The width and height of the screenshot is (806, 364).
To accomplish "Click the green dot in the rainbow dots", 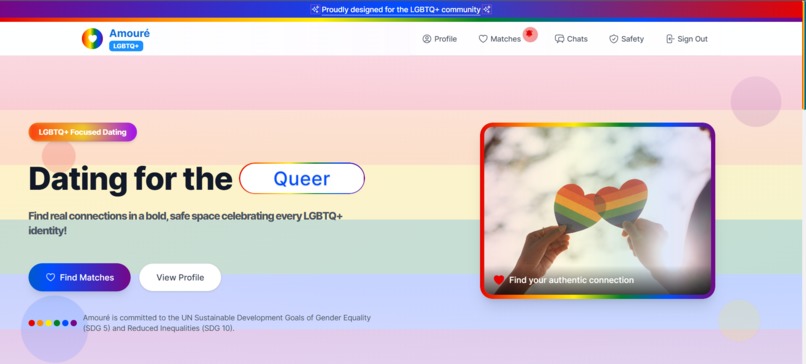I will pos(57,323).
